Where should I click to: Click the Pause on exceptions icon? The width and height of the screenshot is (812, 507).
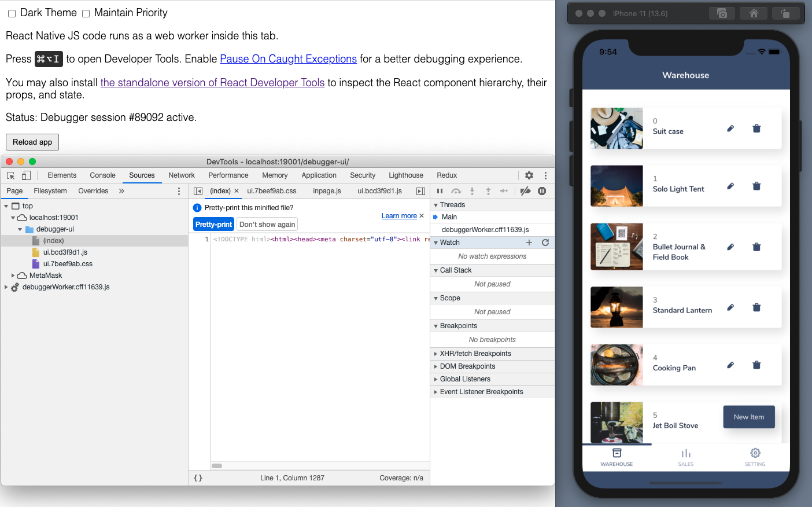pos(541,191)
